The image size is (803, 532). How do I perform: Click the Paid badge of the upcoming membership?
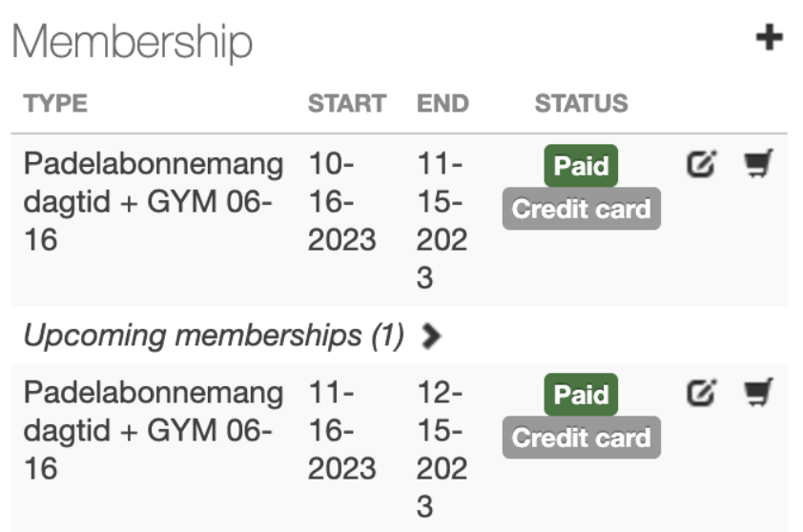point(581,395)
